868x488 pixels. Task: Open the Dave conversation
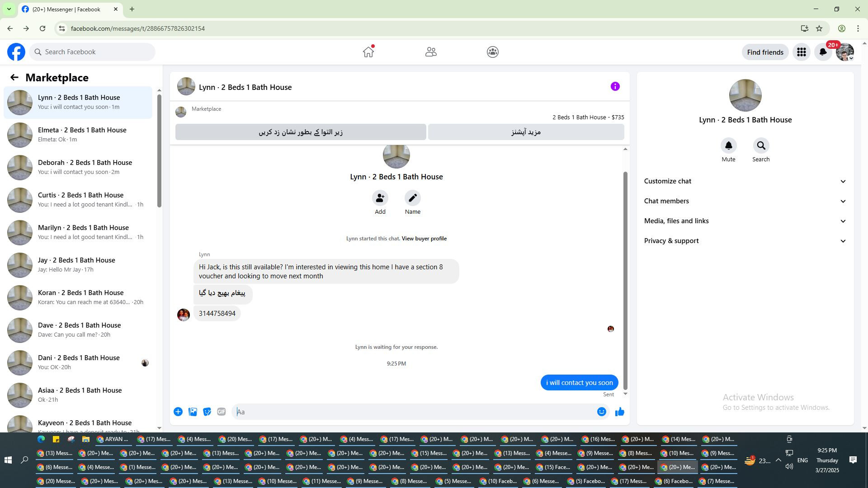point(78,330)
